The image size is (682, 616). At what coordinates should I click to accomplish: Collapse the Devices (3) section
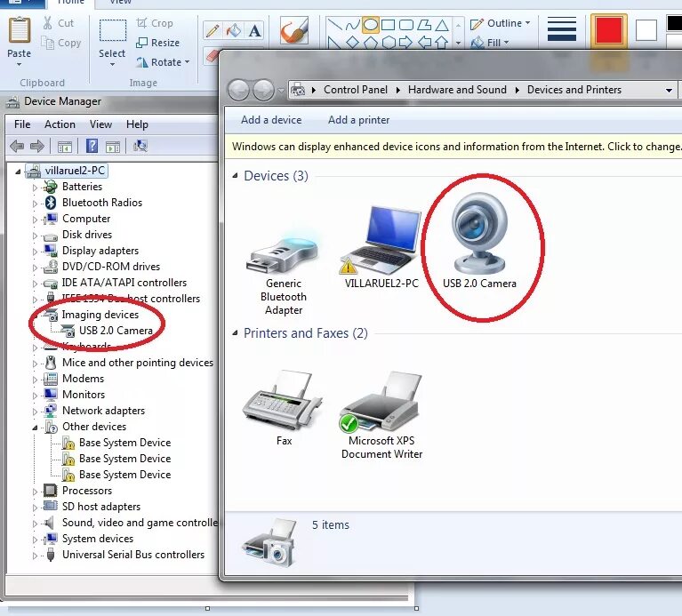(x=235, y=176)
